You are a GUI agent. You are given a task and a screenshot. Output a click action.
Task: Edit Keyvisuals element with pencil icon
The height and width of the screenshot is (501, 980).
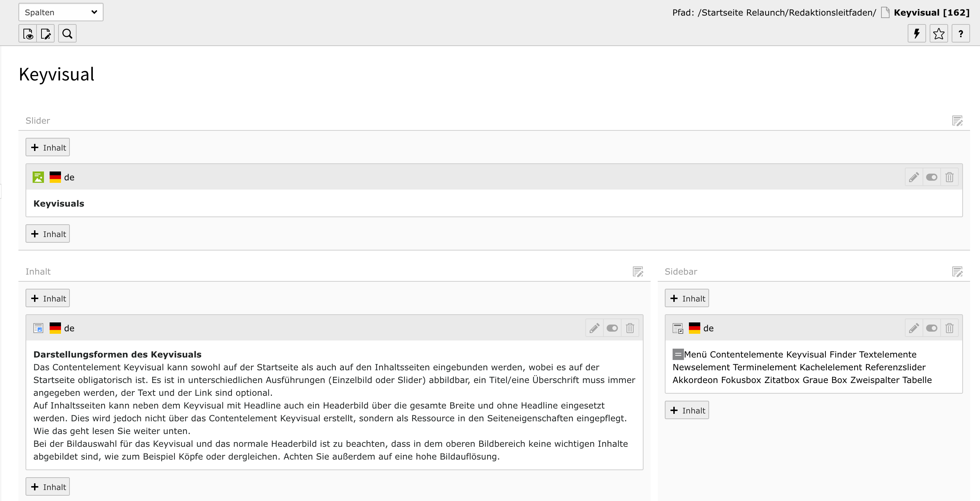point(914,177)
